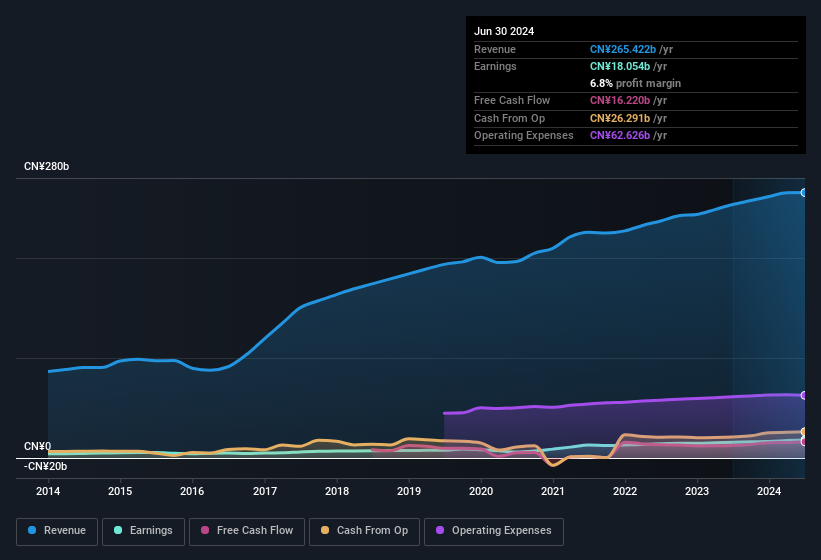Hide the Free Cash Flow legend series
The width and height of the screenshot is (821, 560).
[247, 530]
